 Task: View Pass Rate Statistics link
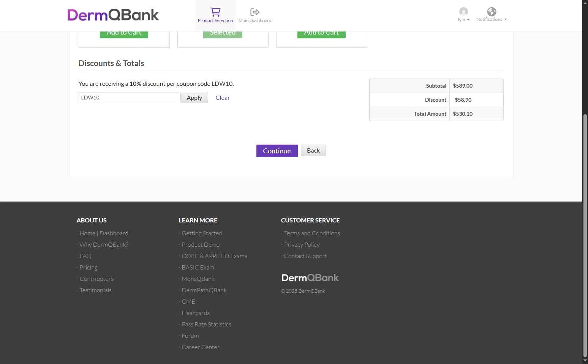[206, 324]
